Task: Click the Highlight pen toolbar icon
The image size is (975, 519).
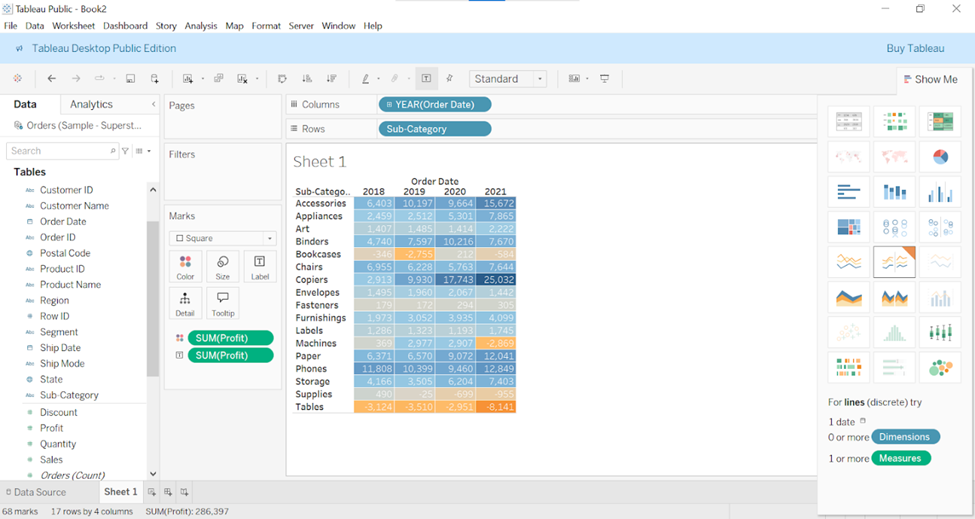Action: tap(366, 78)
